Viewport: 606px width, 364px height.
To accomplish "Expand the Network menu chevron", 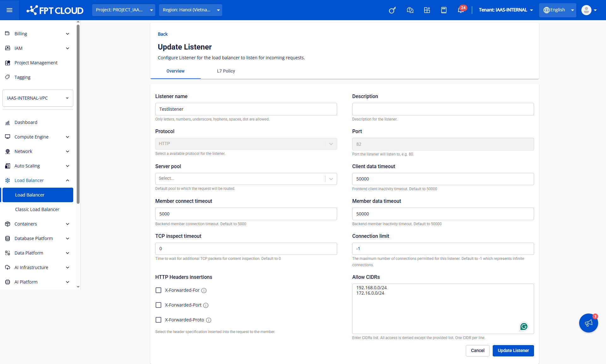I will 68,151.
